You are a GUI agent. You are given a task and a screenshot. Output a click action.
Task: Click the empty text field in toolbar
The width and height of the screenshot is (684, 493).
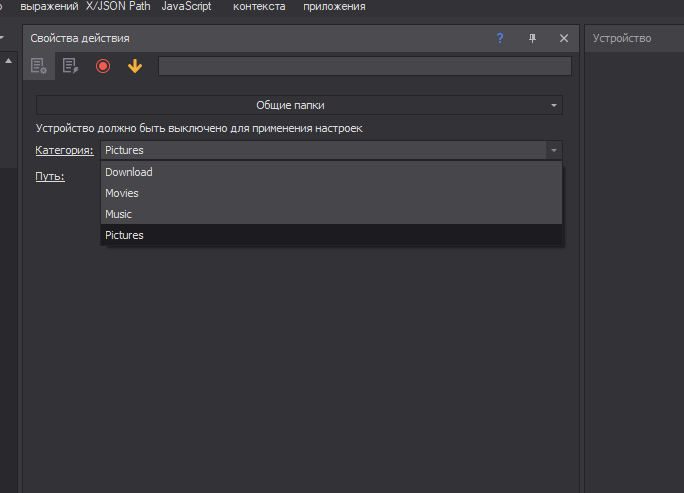pos(364,66)
